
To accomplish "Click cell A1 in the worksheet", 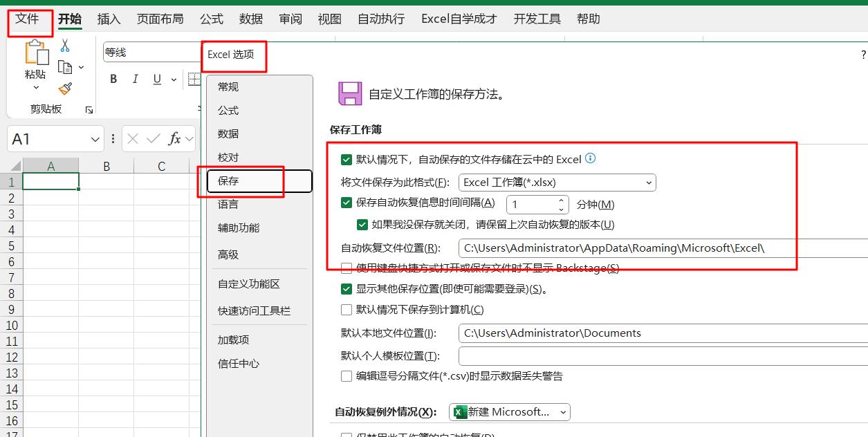I will (x=50, y=182).
